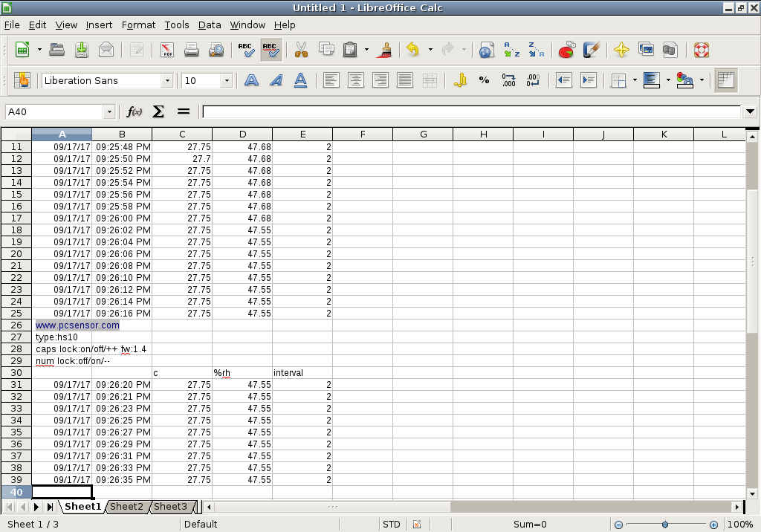Image resolution: width=761 pixels, height=532 pixels.
Task: Open the Liberation Sans font dropdown
Action: pos(167,80)
